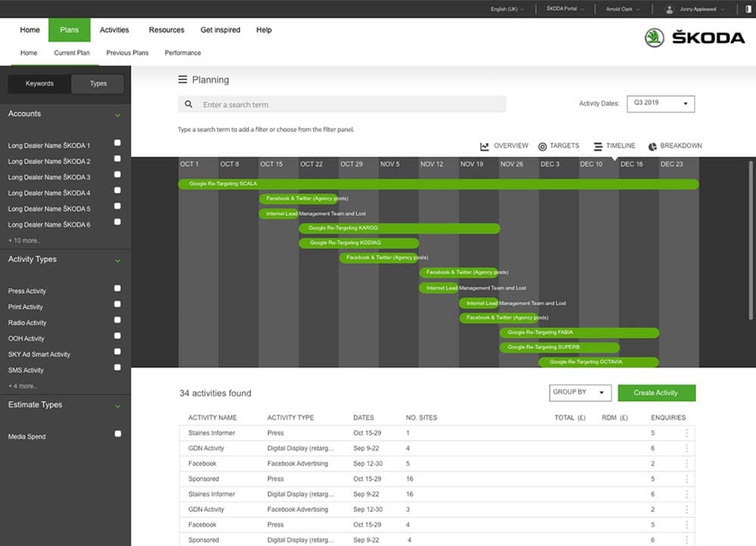
Task: Click the Breakdown pie chart icon
Action: click(652, 146)
